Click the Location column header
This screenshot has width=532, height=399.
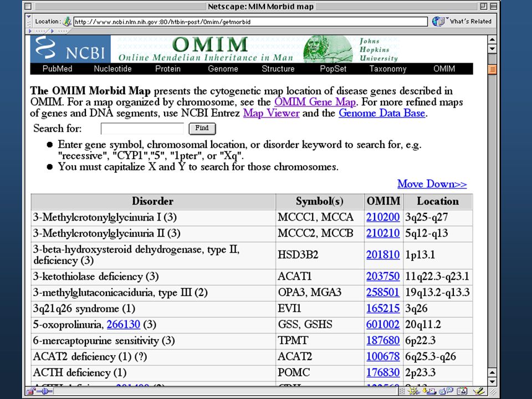pyautogui.click(x=438, y=202)
